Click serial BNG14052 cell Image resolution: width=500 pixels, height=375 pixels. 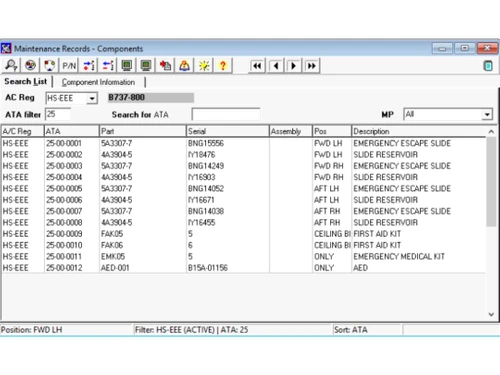pyautogui.click(x=228, y=189)
